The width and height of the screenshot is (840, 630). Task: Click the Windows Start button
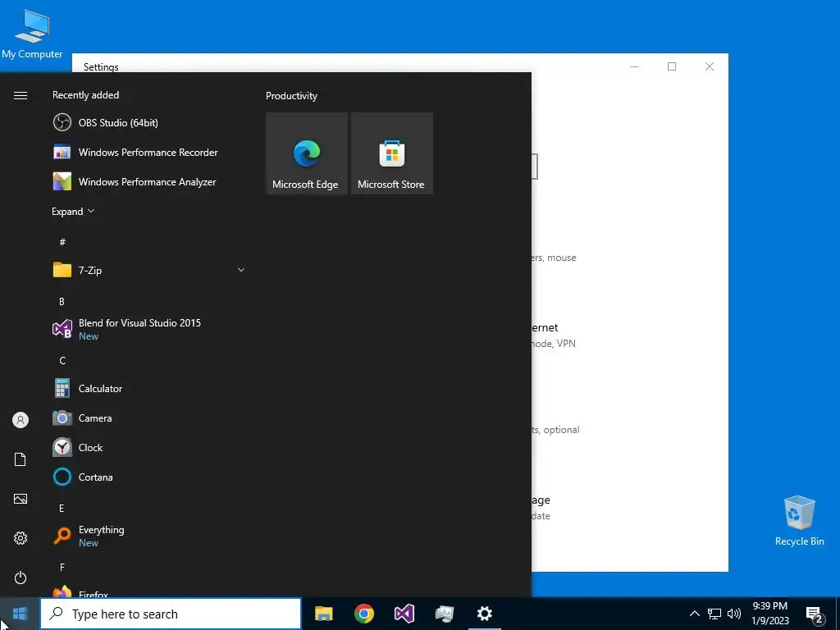20,614
